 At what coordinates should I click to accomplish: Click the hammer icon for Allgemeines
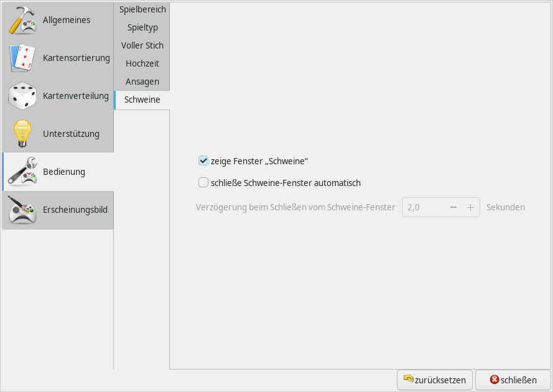tap(22, 21)
